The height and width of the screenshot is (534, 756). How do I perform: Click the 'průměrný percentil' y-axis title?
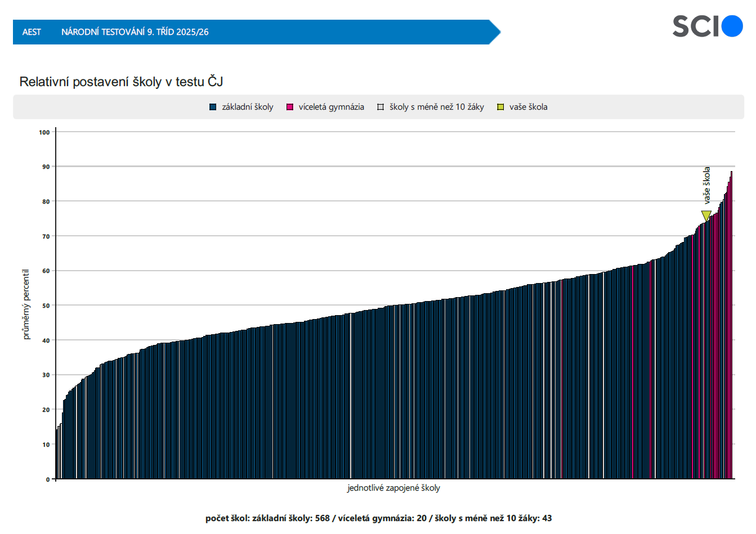26,304
